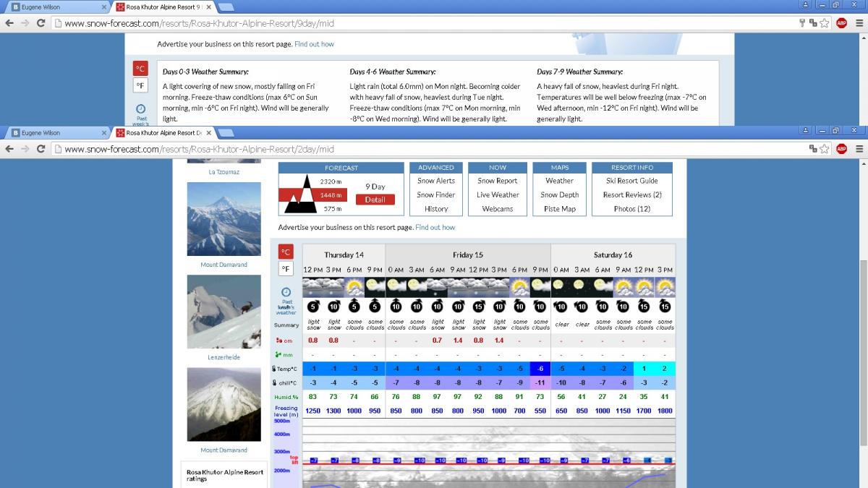Switch to °F in the front window
This screenshot has height=488, width=868.
(x=286, y=269)
